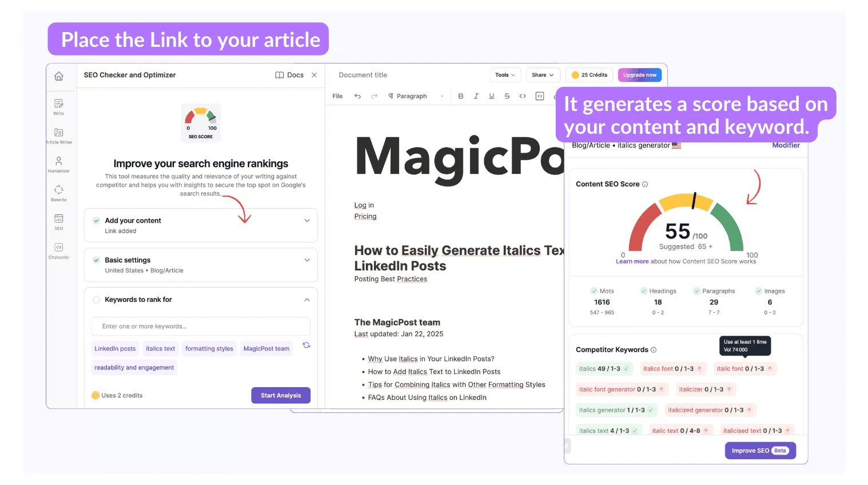868x485 pixels.
Task: Open How to Add Italics Text link
Action: click(434, 372)
